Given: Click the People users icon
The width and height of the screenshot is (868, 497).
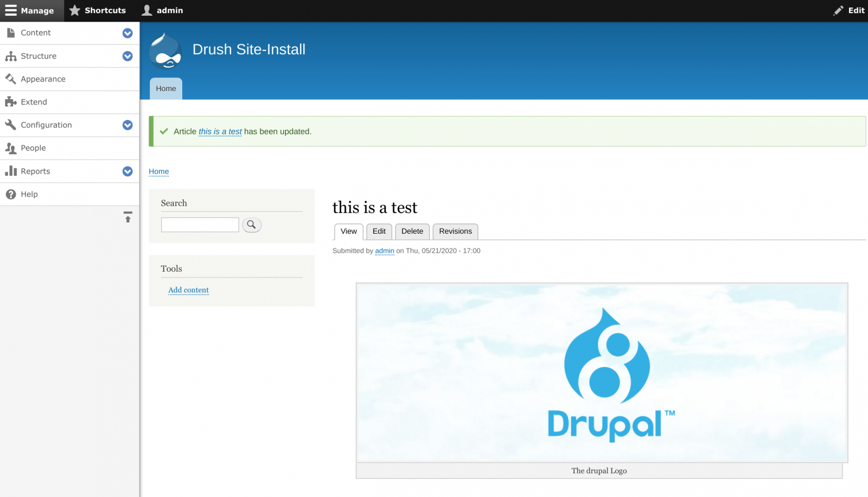Looking at the screenshot, I should 11,148.
